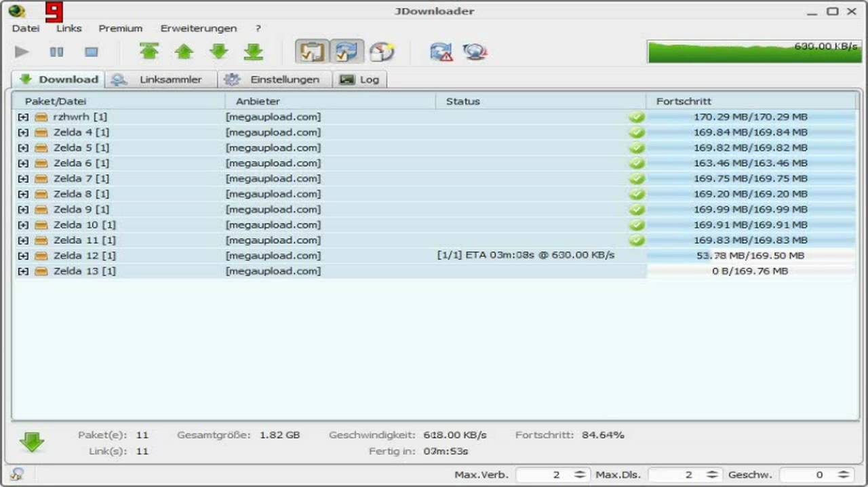Click the megaupload.com provider of Zelda 8
The width and height of the screenshot is (868, 487).
273,194
